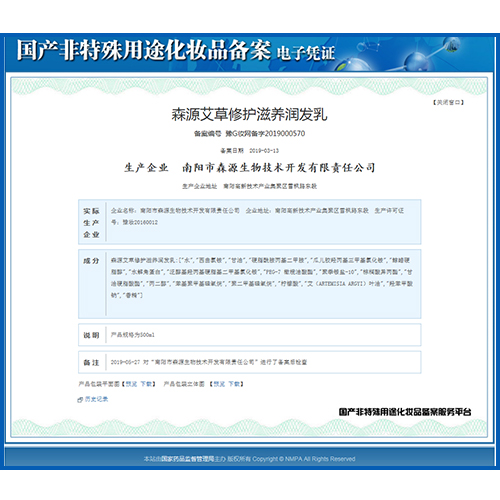Click the 说明 row with 500ml

tap(250, 335)
